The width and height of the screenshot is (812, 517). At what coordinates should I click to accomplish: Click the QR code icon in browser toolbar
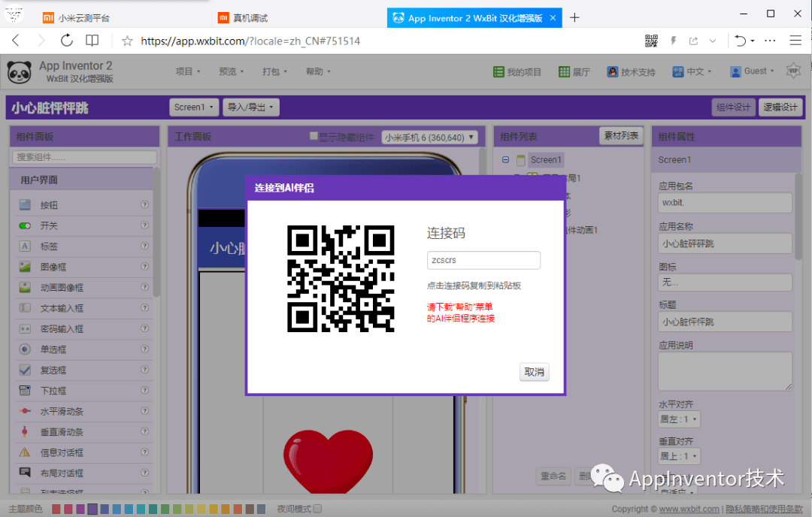(651, 41)
